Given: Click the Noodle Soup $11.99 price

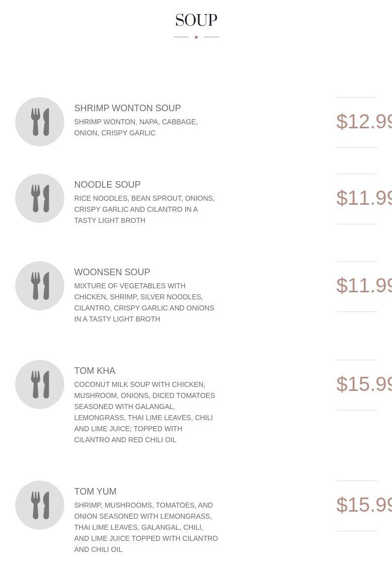Looking at the screenshot, I should tap(364, 198).
